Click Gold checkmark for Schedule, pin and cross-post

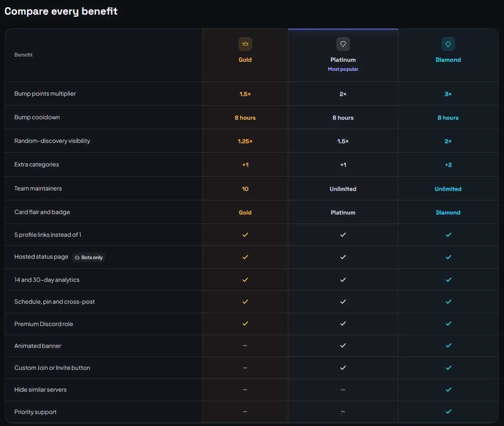(x=245, y=302)
